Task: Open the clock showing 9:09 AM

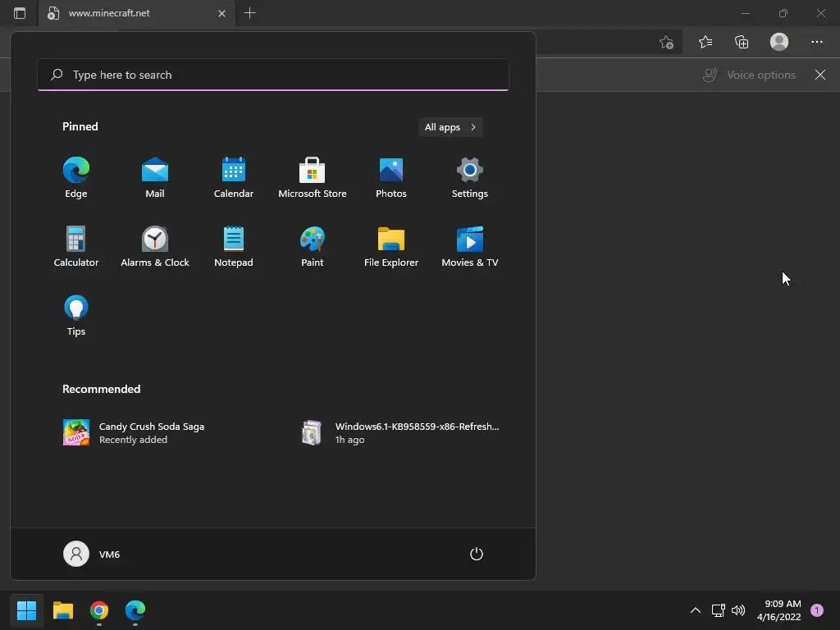Action: [x=779, y=610]
